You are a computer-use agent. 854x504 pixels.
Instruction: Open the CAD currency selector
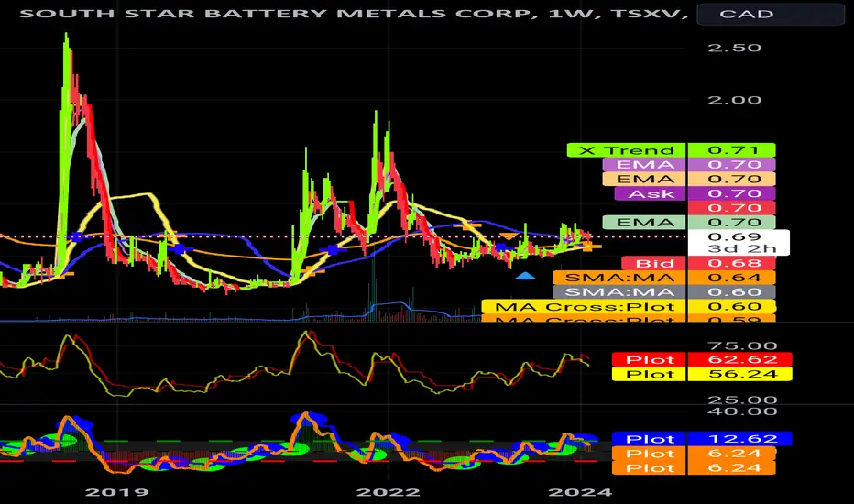tap(770, 14)
